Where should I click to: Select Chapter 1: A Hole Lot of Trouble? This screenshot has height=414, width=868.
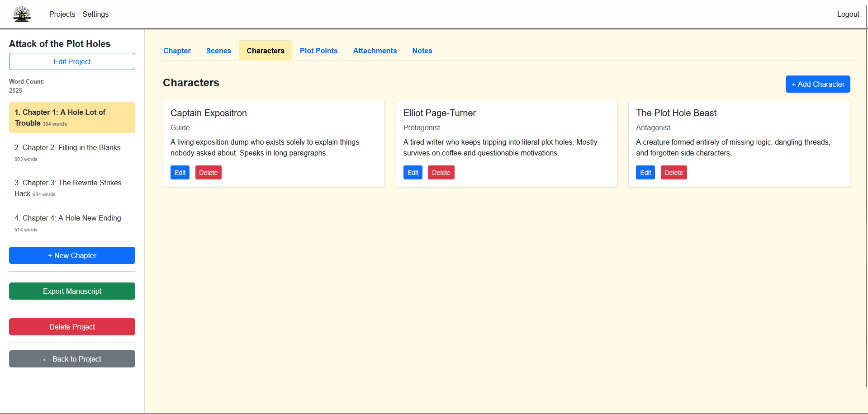point(72,118)
